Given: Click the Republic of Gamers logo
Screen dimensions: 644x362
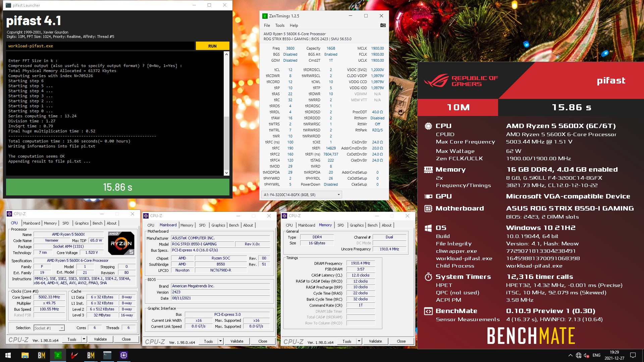Looking at the screenshot, I should (x=461, y=80).
